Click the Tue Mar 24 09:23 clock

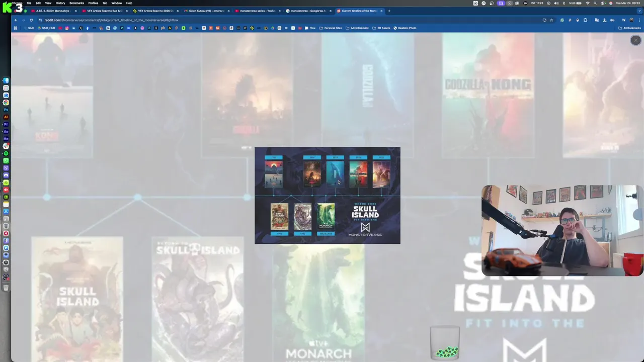[x=628, y=3]
